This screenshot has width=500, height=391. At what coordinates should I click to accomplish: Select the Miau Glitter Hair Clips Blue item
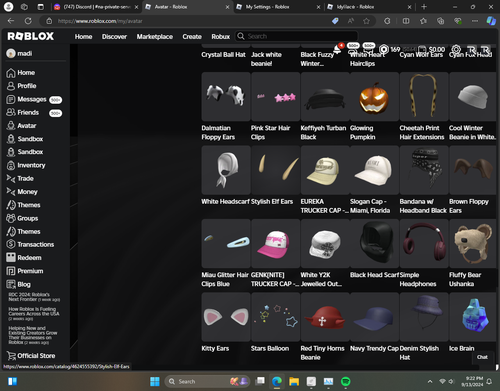226,253
